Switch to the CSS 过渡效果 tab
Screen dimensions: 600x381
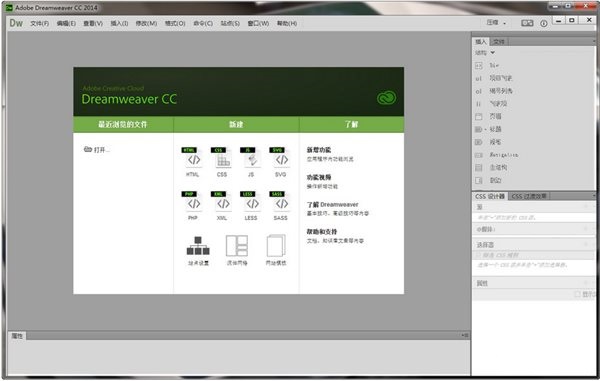529,196
